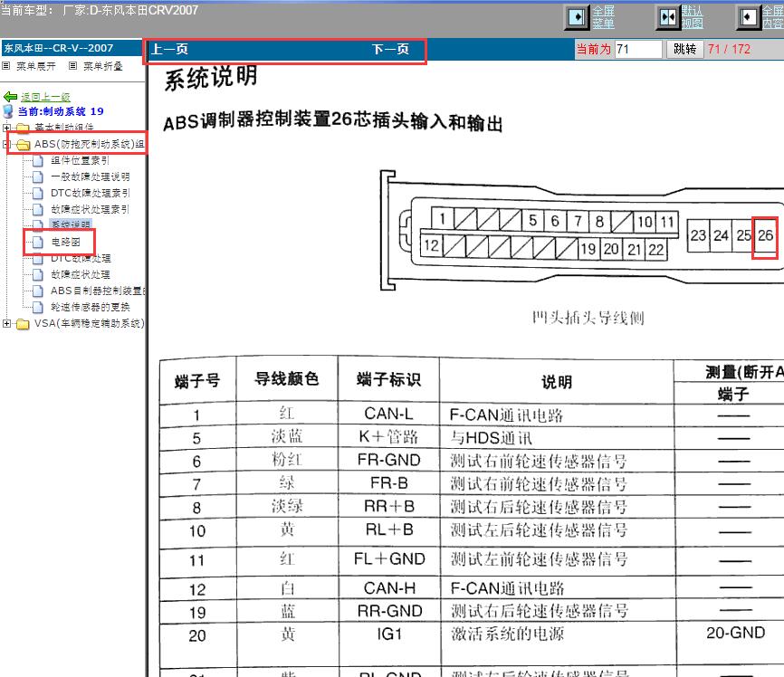Click the 当前:制动系统 19 label
Screen dimensions: 784x677
click(x=61, y=111)
